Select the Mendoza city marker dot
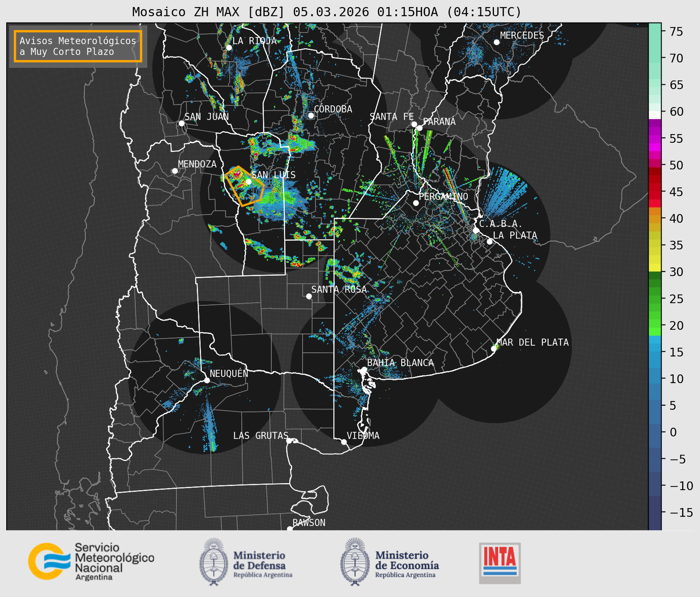The image size is (700, 597). pos(175,171)
